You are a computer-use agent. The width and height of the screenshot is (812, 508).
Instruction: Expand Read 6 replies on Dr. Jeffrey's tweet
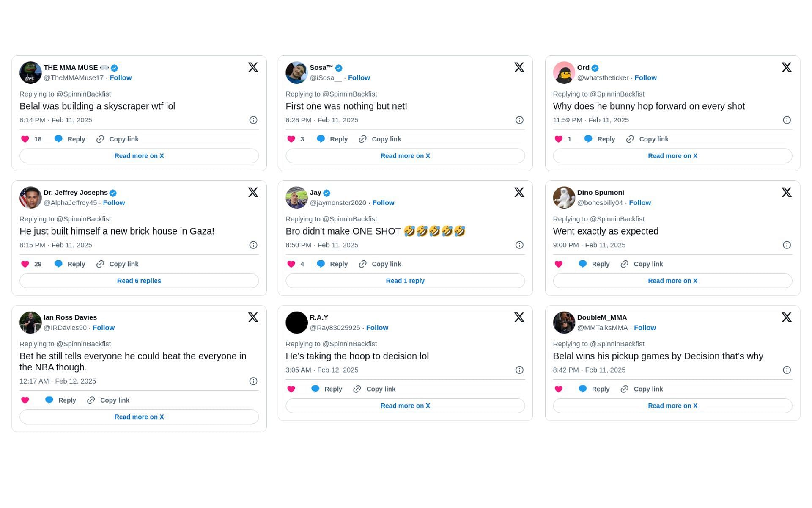[139, 280]
